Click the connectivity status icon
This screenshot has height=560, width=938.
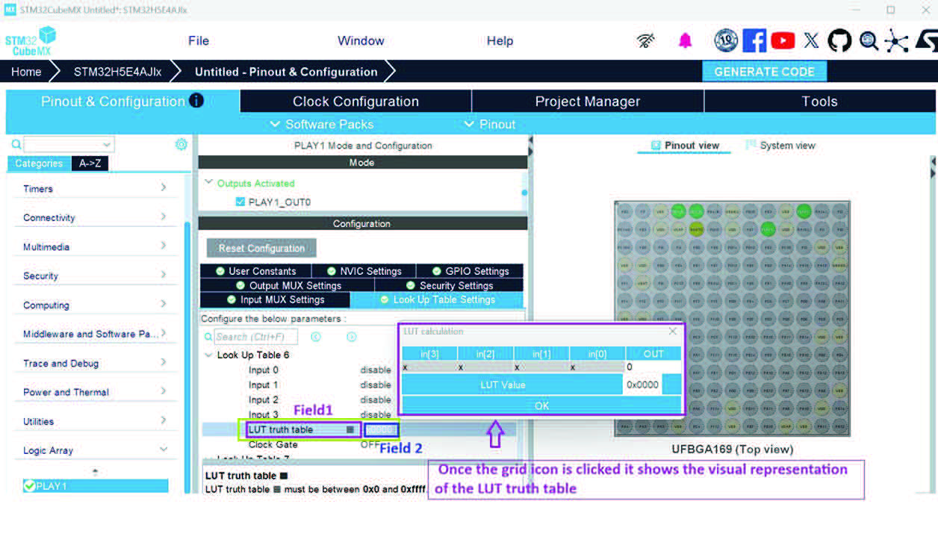coord(646,41)
